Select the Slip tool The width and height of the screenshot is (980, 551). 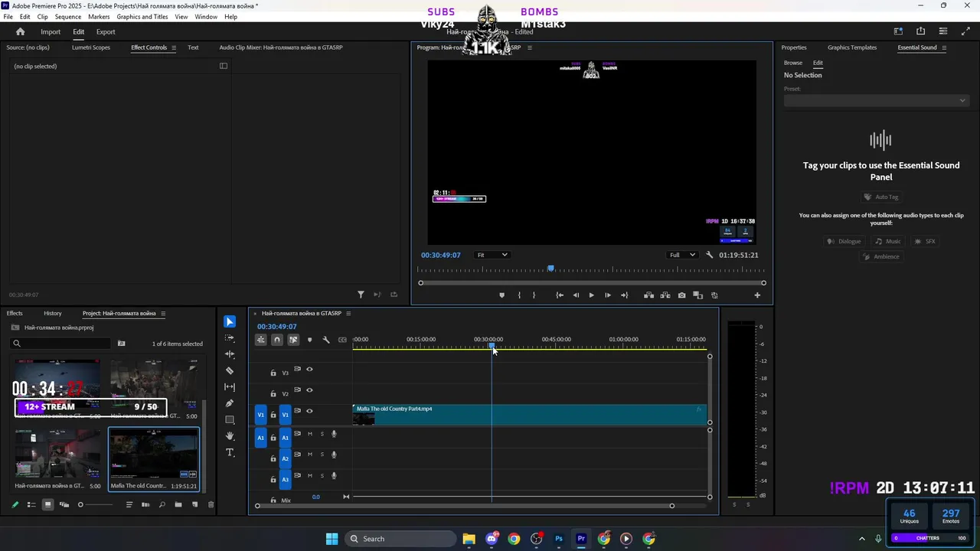[230, 386]
